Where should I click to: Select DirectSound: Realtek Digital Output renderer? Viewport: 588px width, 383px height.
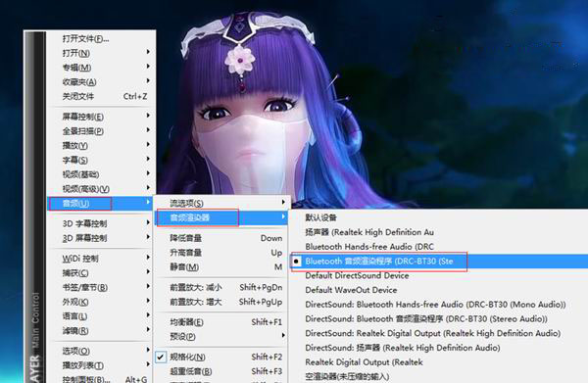coord(439,333)
